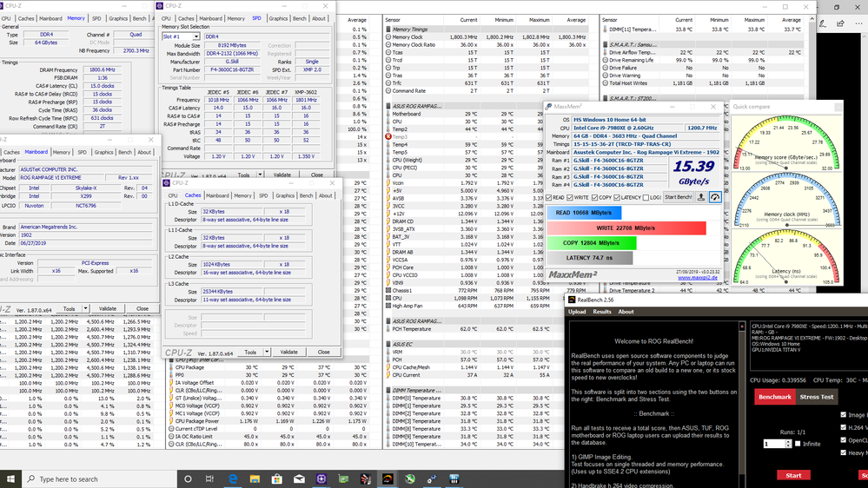Open www.maxxpi2.de link

698,278
